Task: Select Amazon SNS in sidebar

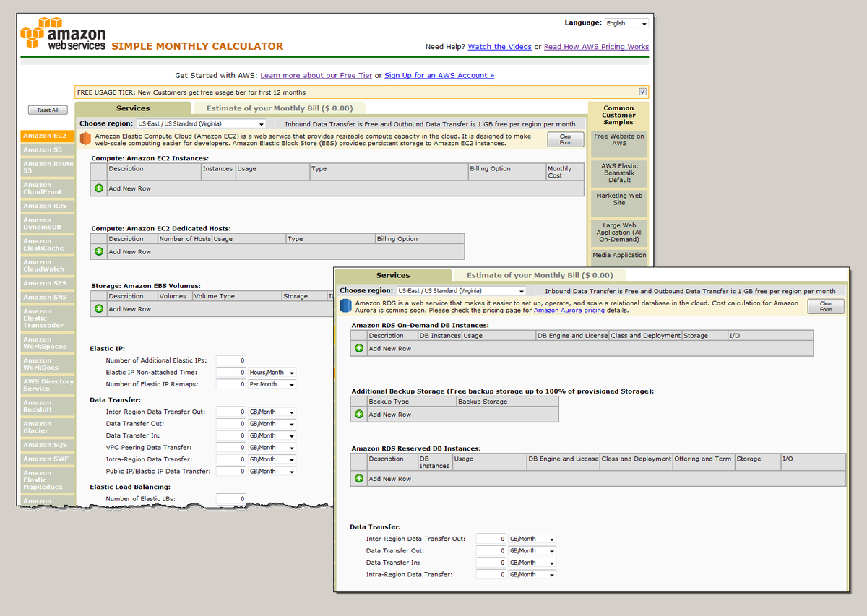Action: click(48, 298)
